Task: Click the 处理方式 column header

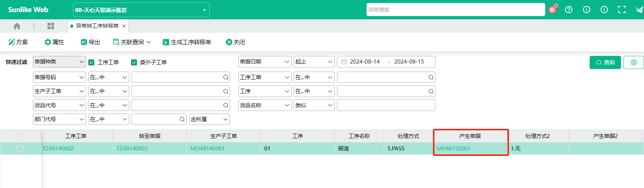Action: [409, 136]
